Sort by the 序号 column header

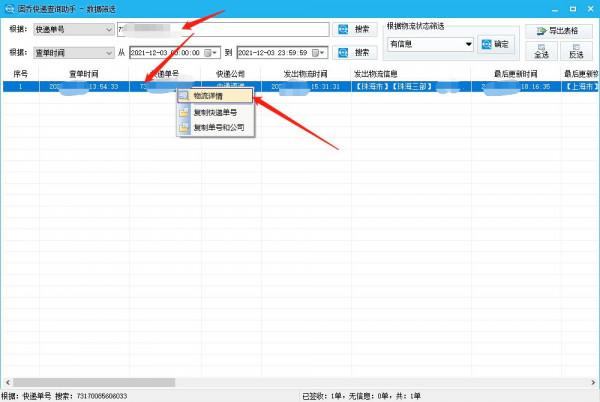click(20, 74)
